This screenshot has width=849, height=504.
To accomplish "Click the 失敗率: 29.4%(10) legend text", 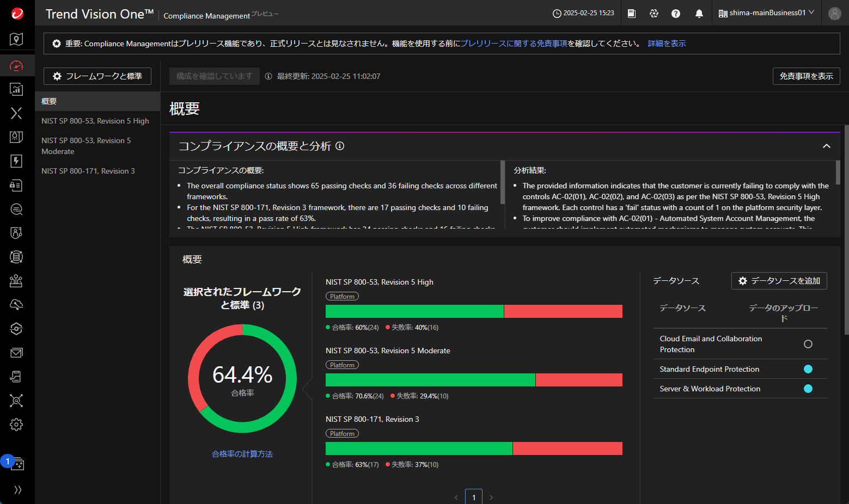I will [x=419, y=396].
